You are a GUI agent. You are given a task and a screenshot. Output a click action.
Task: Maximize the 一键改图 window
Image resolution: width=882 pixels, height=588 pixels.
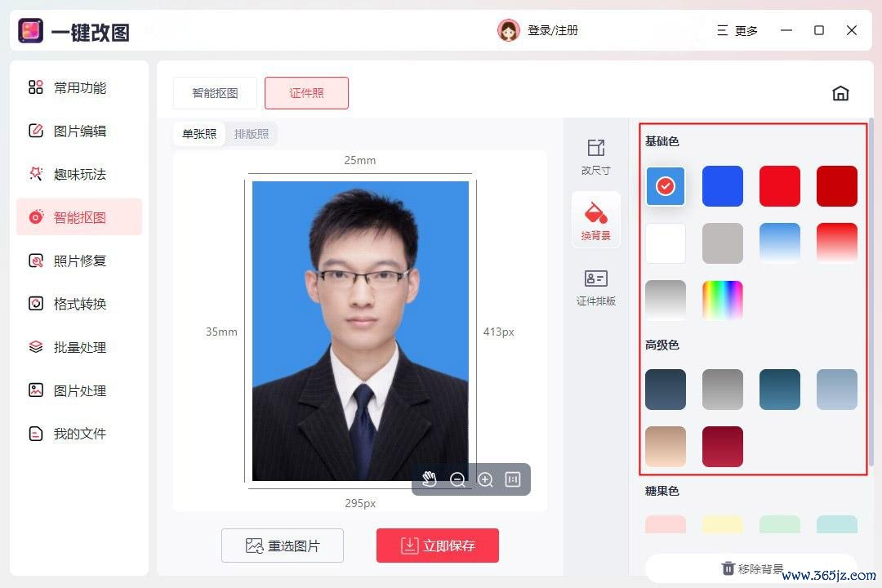point(819,30)
